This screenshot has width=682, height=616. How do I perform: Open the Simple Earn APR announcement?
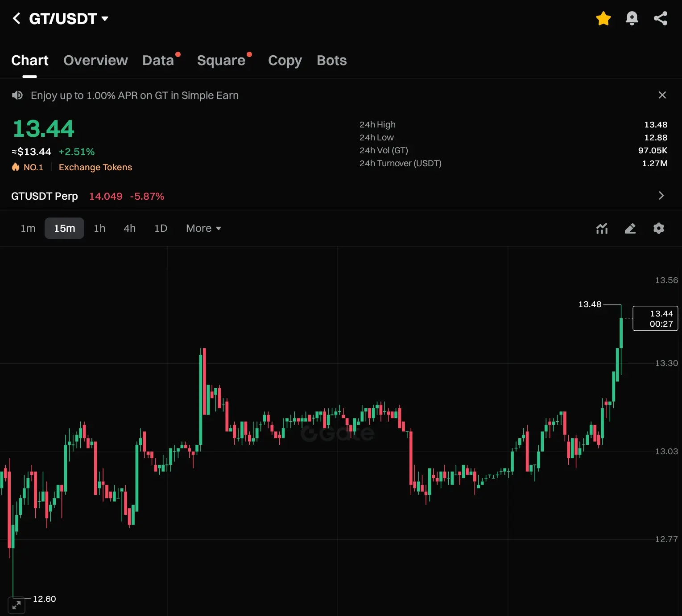[x=135, y=95]
